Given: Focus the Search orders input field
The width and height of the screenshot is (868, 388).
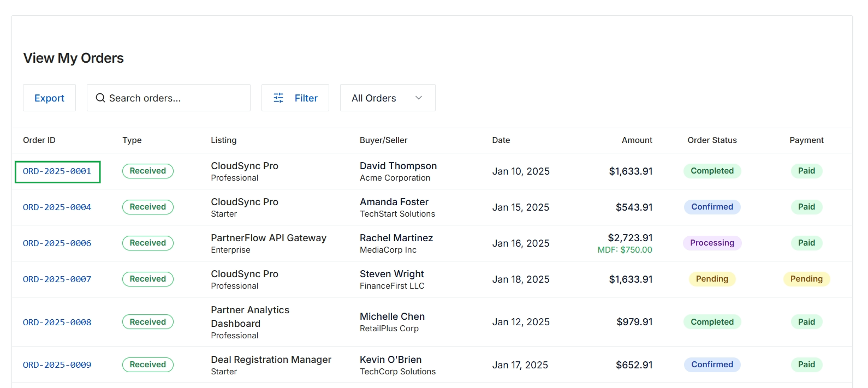Looking at the screenshot, I should pyautogui.click(x=168, y=98).
